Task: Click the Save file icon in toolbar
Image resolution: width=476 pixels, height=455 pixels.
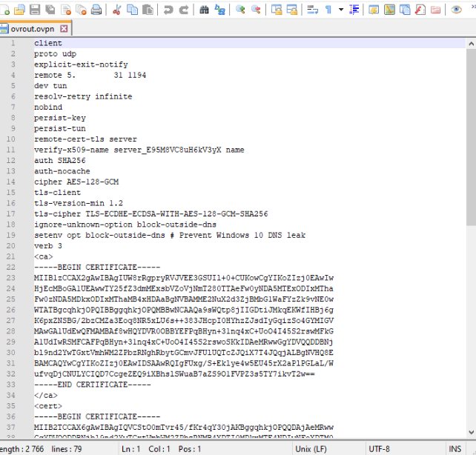Action: 36,10
